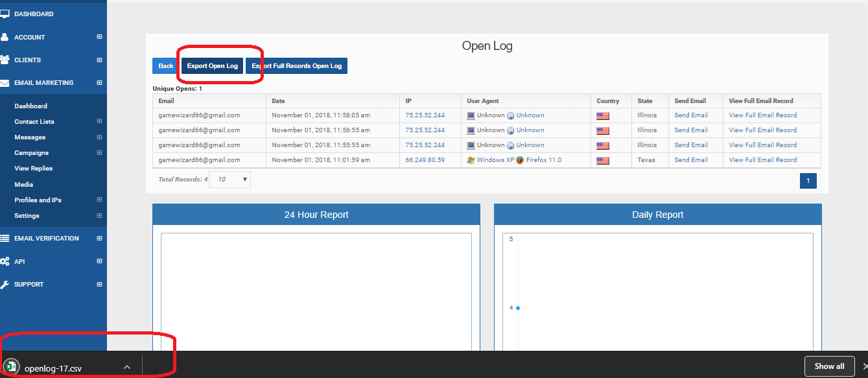
Task: Click the Email Marketing envelope icon
Action: [5, 83]
